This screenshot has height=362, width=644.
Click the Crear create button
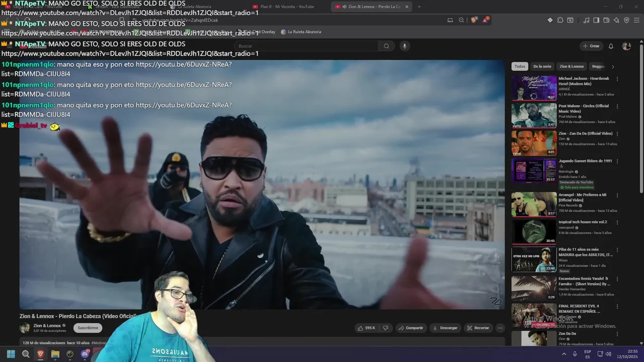(x=591, y=46)
